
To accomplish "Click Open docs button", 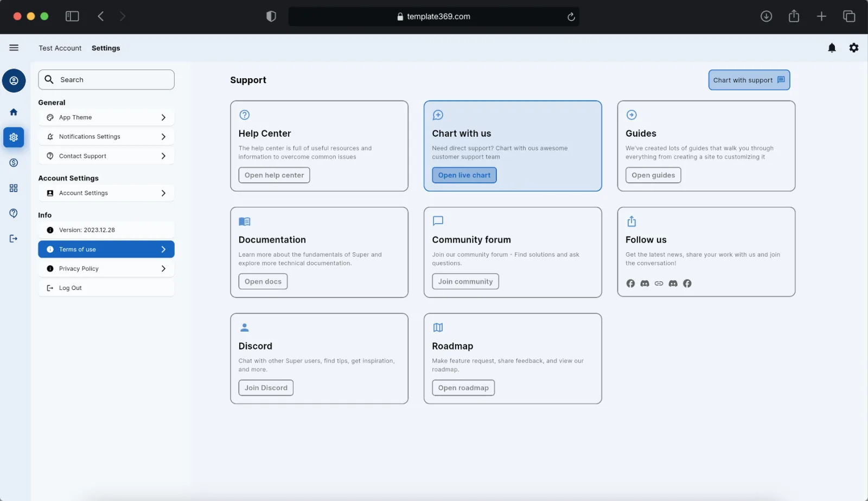I will (x=263, y=282).
